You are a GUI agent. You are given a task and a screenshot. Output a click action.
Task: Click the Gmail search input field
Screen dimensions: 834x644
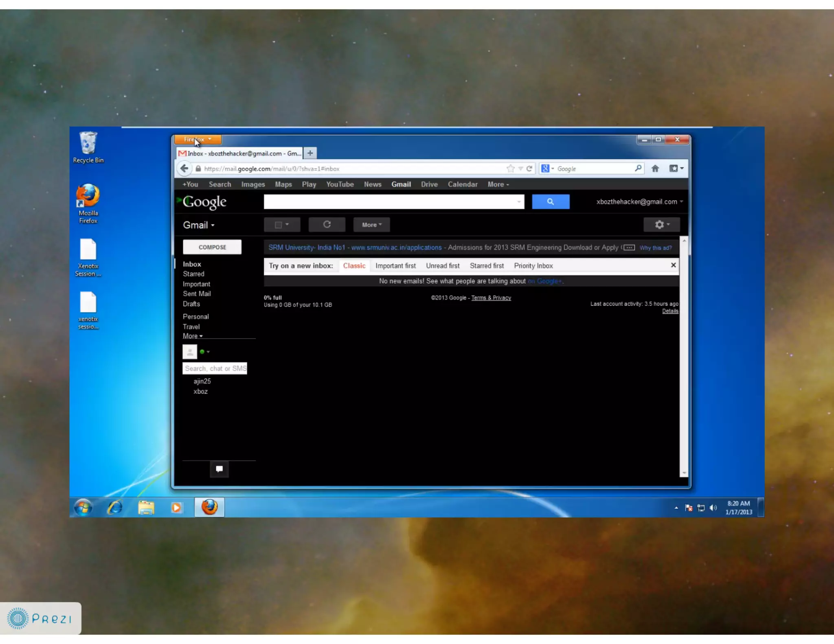pos(393,202)
